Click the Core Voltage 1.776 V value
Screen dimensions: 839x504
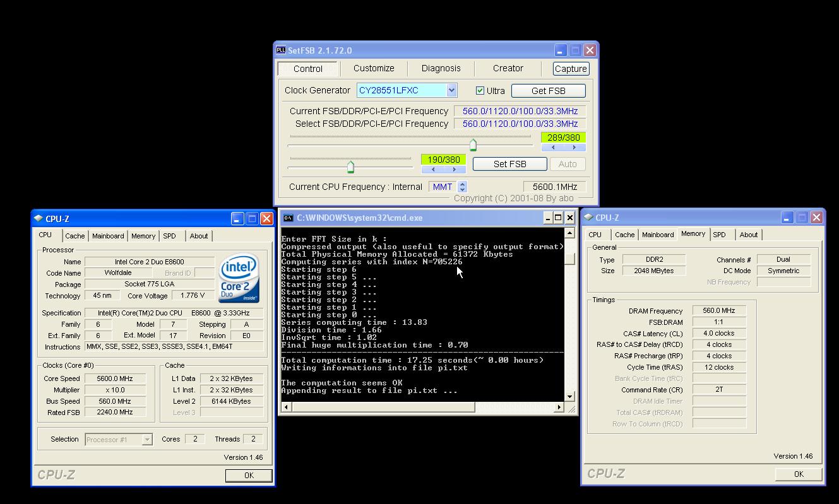pos(192,295)
